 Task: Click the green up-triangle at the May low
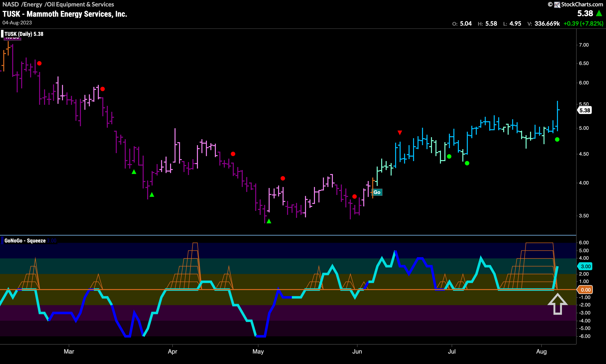coord(269,221)
